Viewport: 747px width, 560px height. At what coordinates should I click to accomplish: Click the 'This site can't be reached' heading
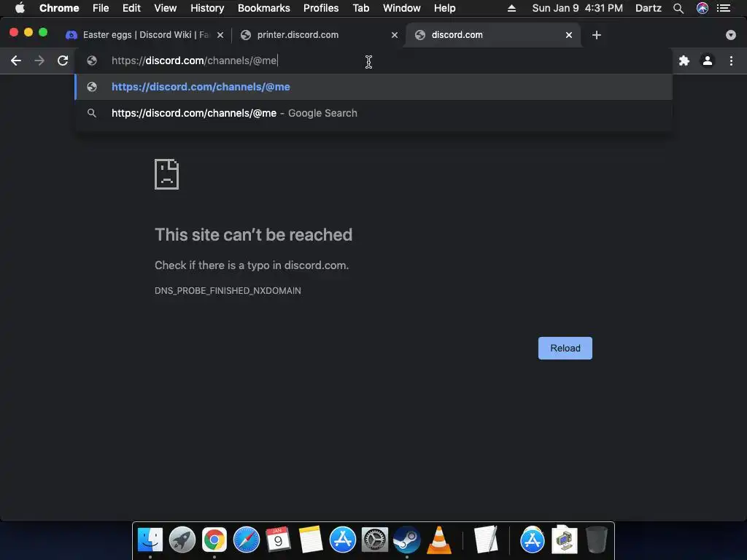point(253,235)
